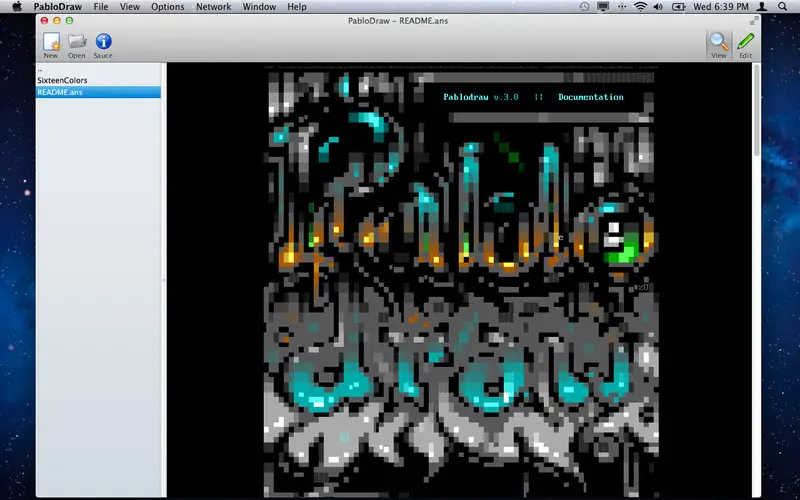Zoom the PabloDraw window with green button
The image size is (800, 500).
69,20
